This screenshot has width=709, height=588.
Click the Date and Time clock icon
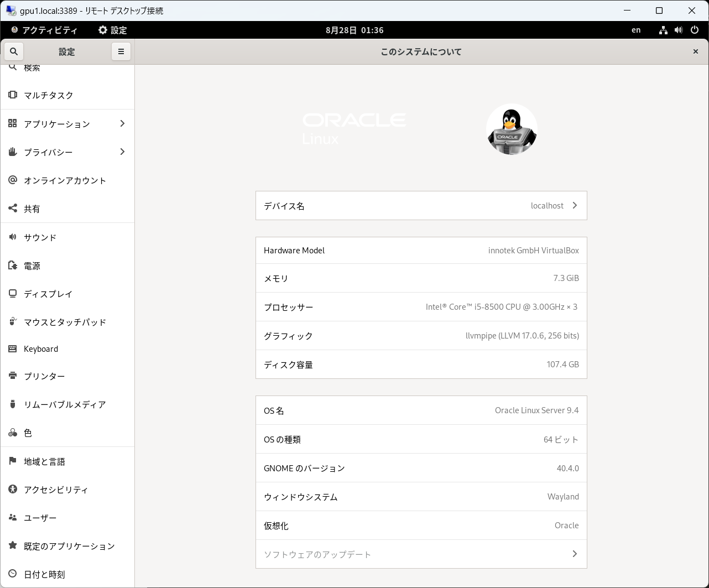(x=13, y=574)
